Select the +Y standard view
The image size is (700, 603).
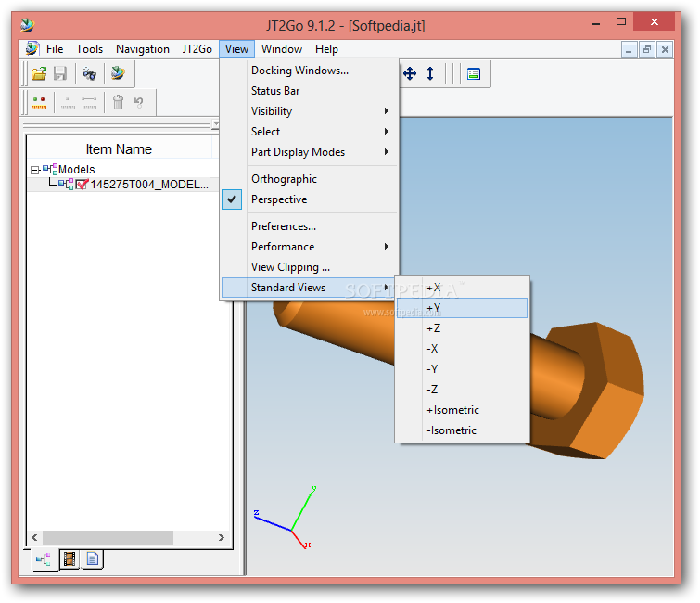pos(462,308)
